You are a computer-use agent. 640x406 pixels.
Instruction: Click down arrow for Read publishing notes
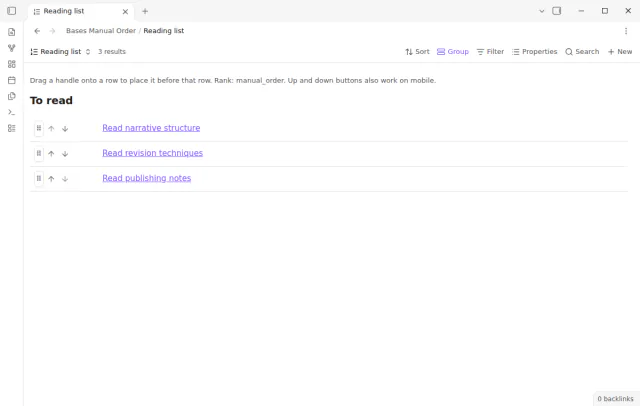point(65,179)
